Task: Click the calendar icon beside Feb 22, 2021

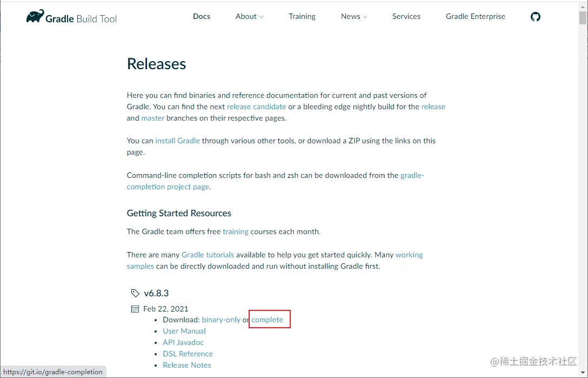Action: pos(135,309)
